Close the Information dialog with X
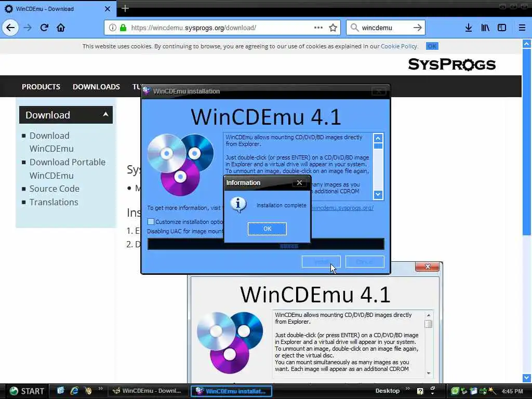This screenshot has height=399, width=532. pyautogui.click(x=299, y=182)
